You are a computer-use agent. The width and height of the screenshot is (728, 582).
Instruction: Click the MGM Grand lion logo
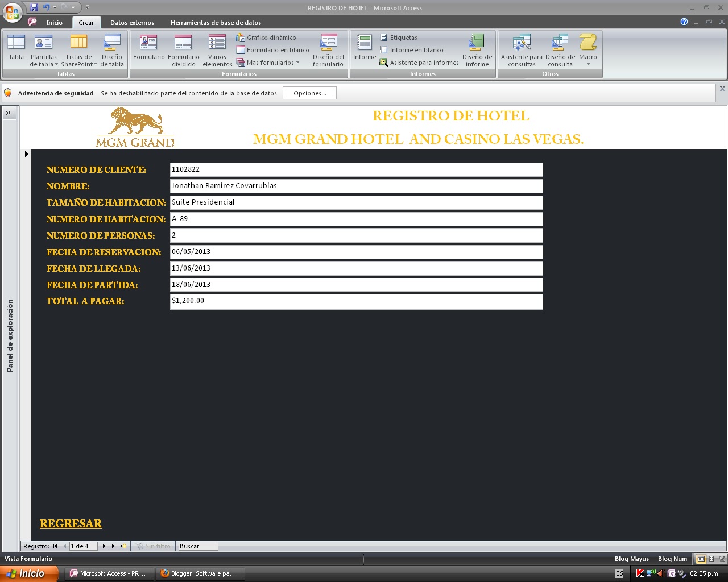[135, 127]
